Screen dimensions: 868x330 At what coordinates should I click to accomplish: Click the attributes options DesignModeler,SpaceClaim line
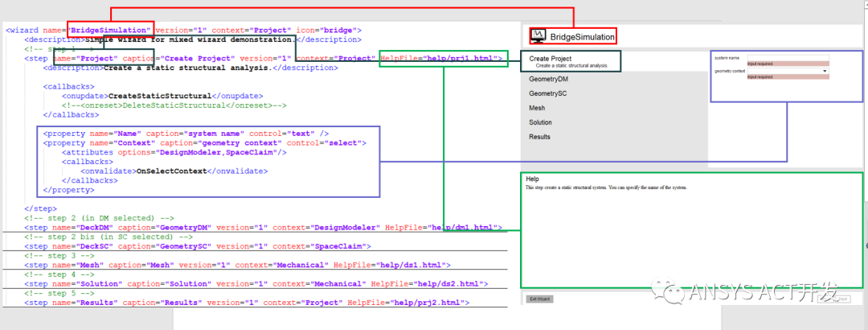(174, 152)
